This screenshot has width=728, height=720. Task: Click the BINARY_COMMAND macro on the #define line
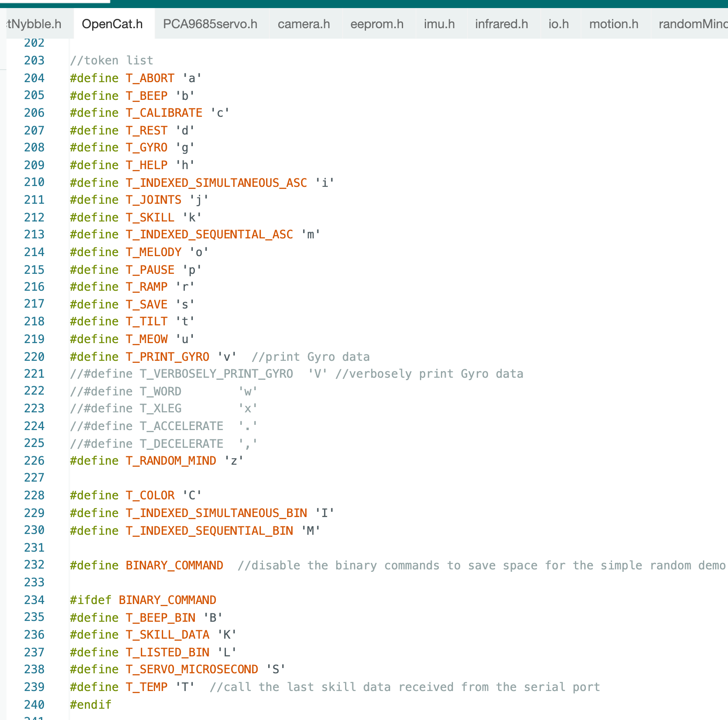tap(174, 565)
